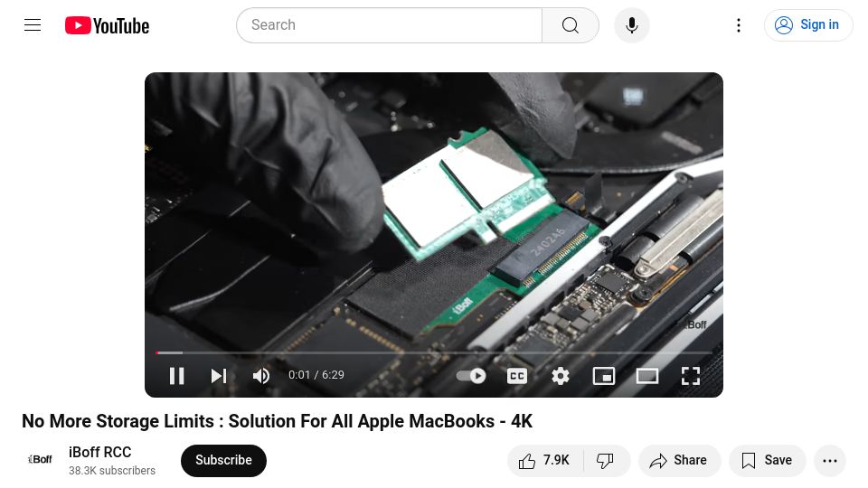Click the Search input field

389,25
